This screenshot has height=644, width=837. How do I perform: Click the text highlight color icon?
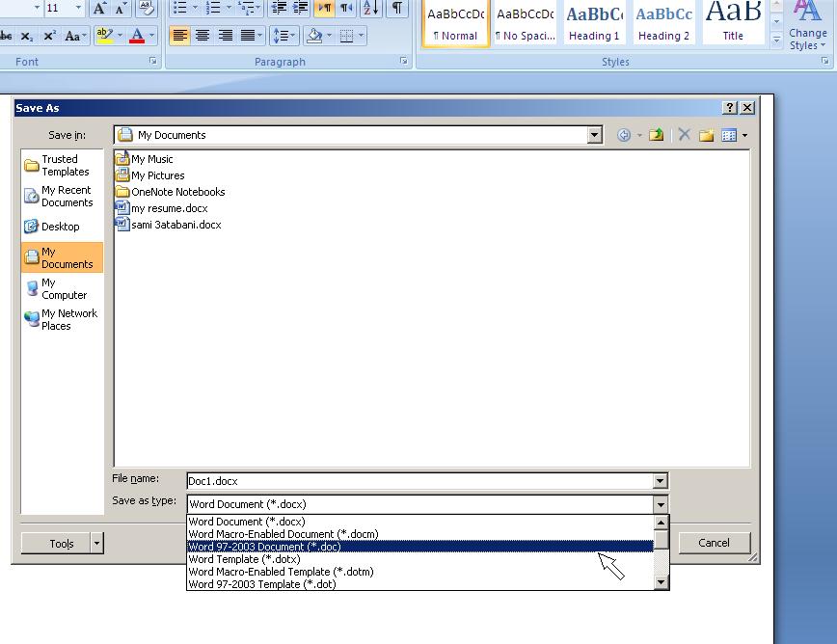point(104,36)
